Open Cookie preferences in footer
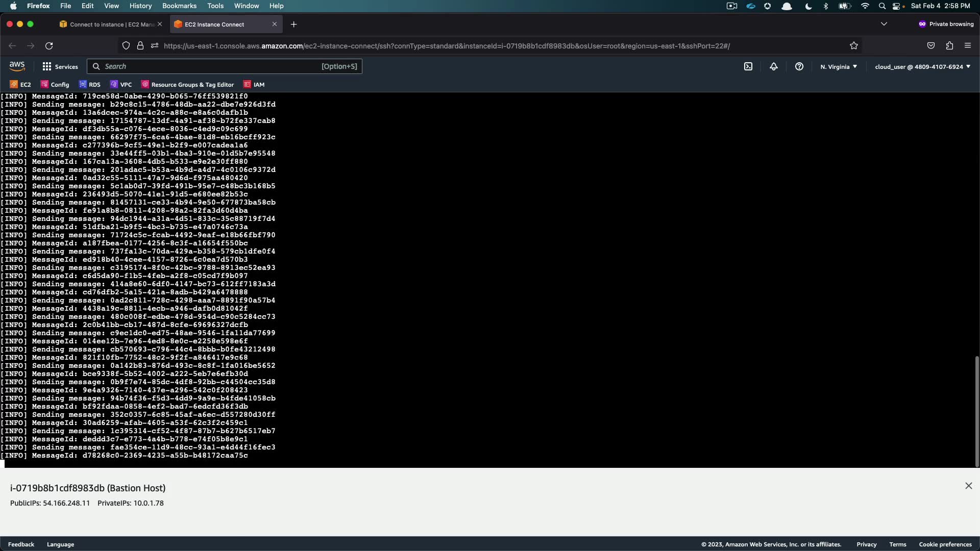Screen dimensions: 980x551 (945, 544)
